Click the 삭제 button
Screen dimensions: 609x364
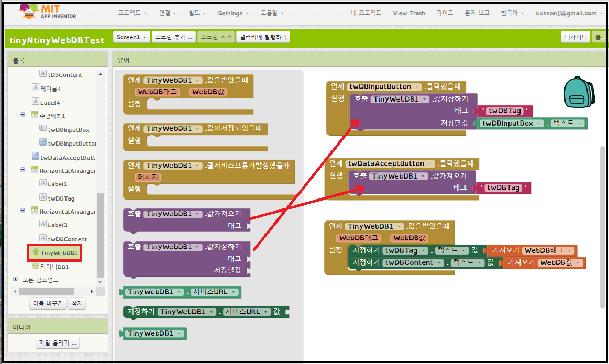(x=77, y=303)
